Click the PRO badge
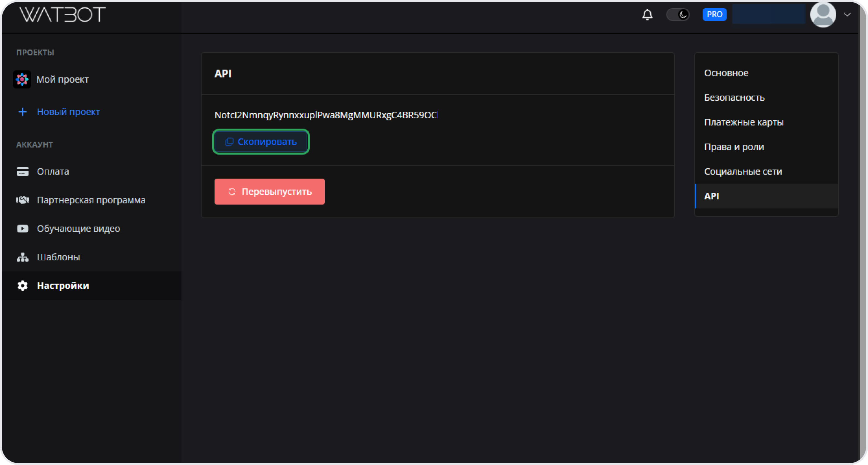868x465 pixels. click(714, 15)
